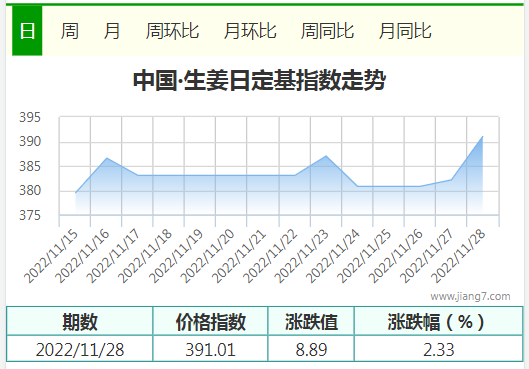Click the 385 y-axis label
The width and height of the screenshot is (529, 369).
[30, 166]
